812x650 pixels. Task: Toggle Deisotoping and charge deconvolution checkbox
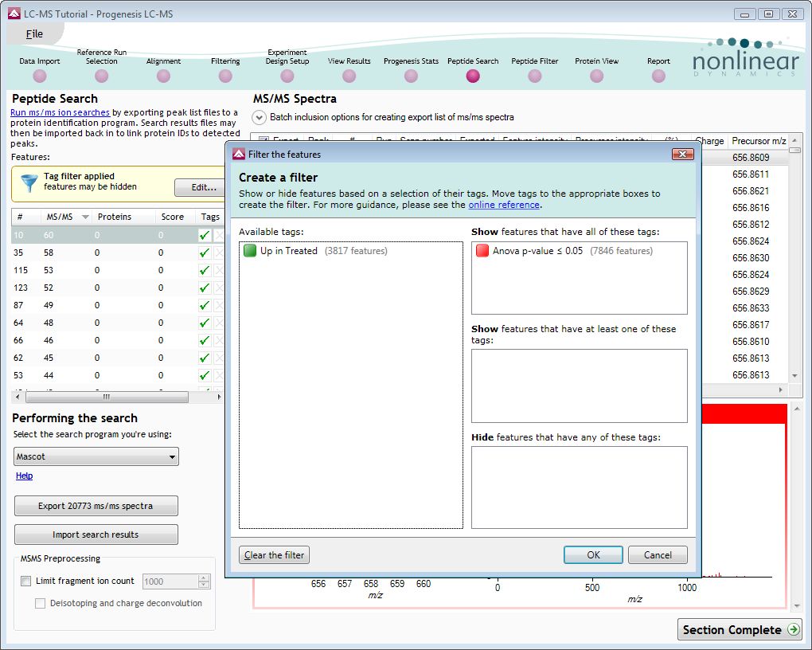[x=40, y=603]
